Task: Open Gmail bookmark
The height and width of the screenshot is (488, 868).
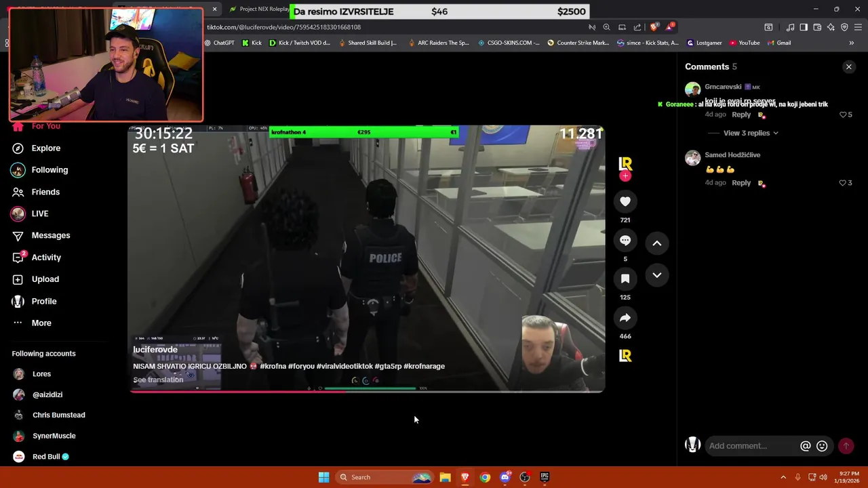Action: [779, 43]
